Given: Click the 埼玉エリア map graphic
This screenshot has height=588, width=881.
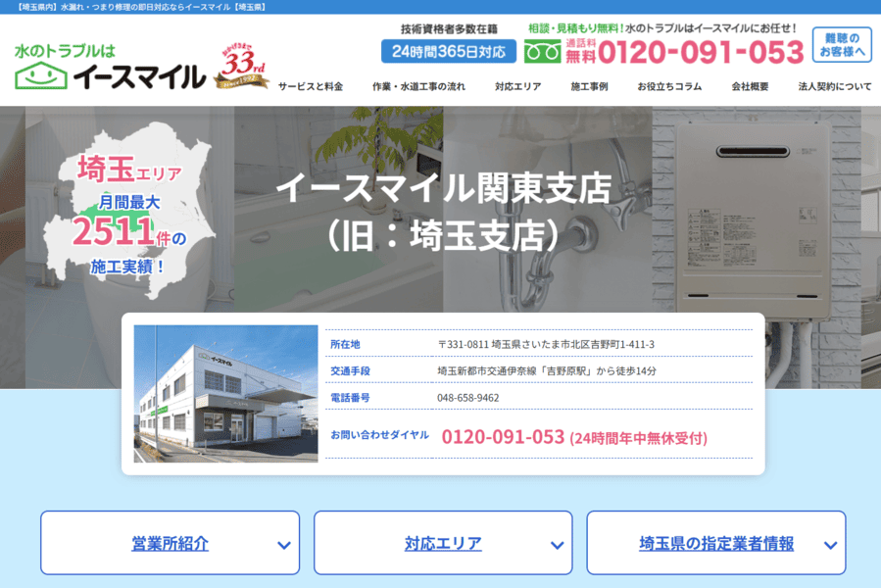Looking at the screenshot, I should [x=129, y=209].
